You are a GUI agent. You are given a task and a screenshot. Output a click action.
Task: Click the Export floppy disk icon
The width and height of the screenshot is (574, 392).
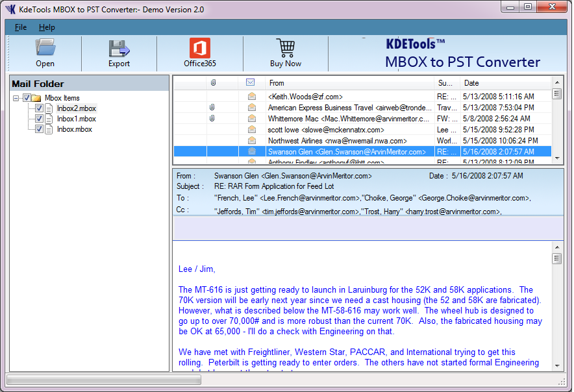pos(119,49)
